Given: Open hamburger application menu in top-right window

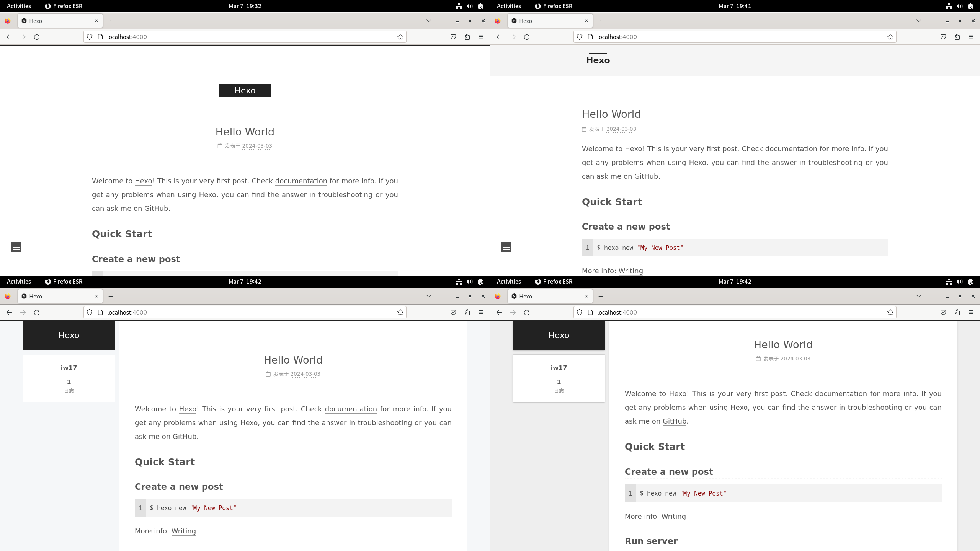Looking at the screenshot, I should pyautogui.click(x=971, y=37).
